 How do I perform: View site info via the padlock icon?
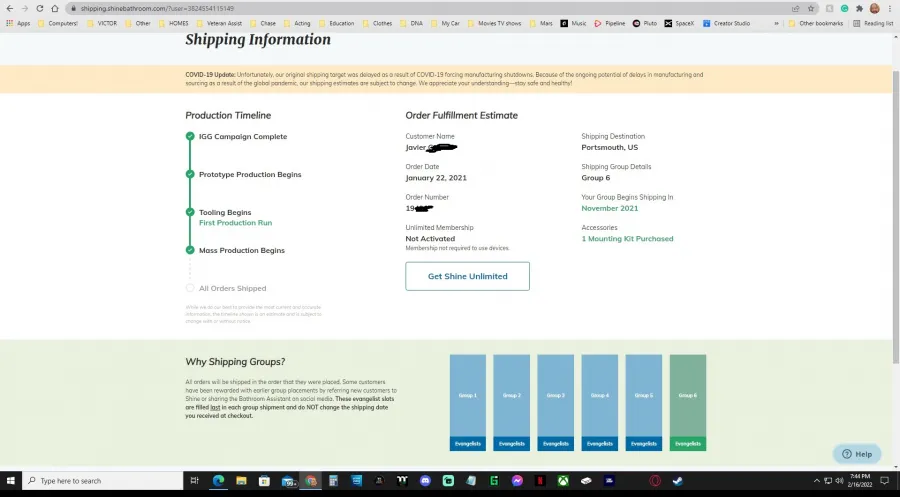point(73,9)
